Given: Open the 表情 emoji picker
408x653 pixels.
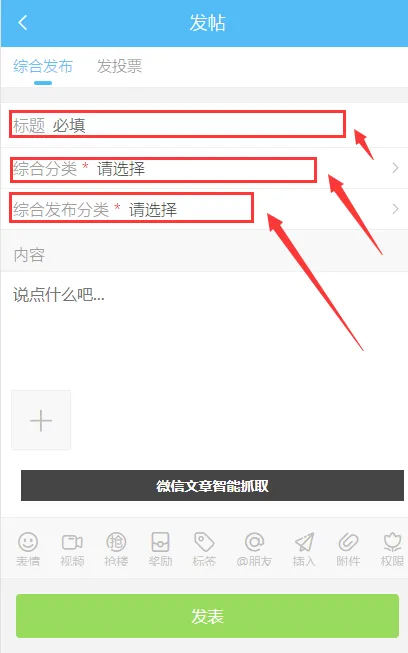Looking at the screenshot, I should point(28,549).
